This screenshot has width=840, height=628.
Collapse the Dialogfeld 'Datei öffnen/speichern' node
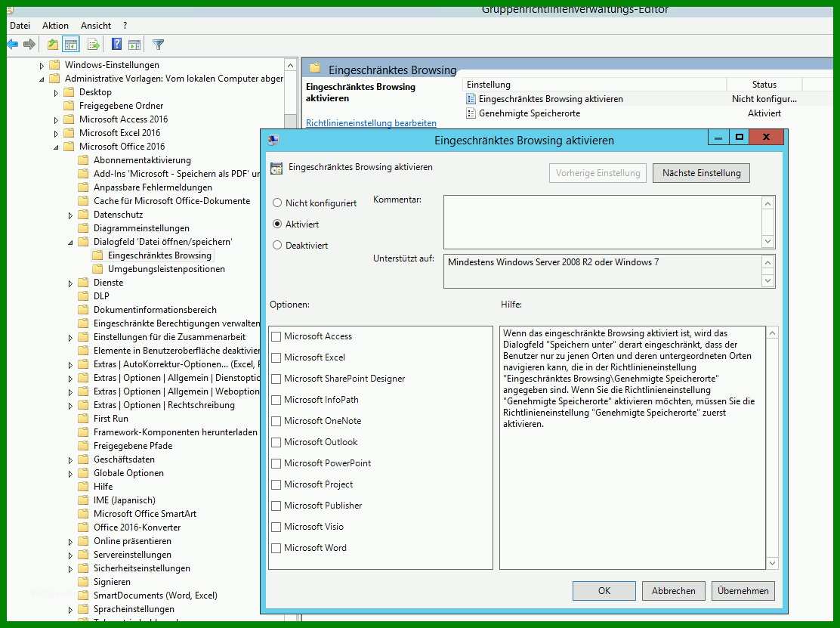(x=70, y=243)
